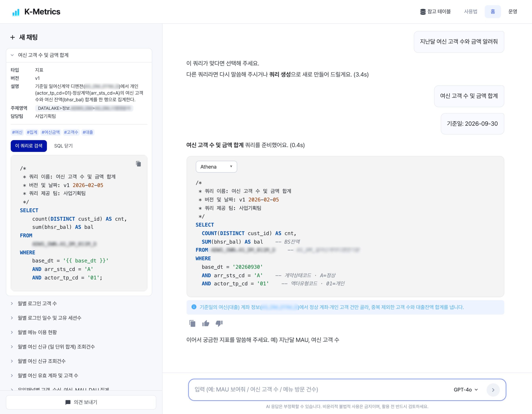The height and width of the screenshot is (414, 532).
Task: Expand 월별 여신 유효 계좌 및 고객 수
Action: [79, 375]
